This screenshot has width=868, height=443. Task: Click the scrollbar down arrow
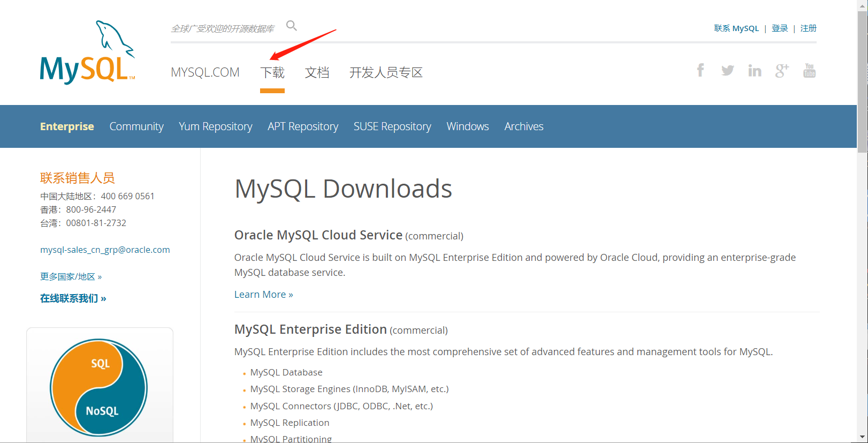(862, 438)
